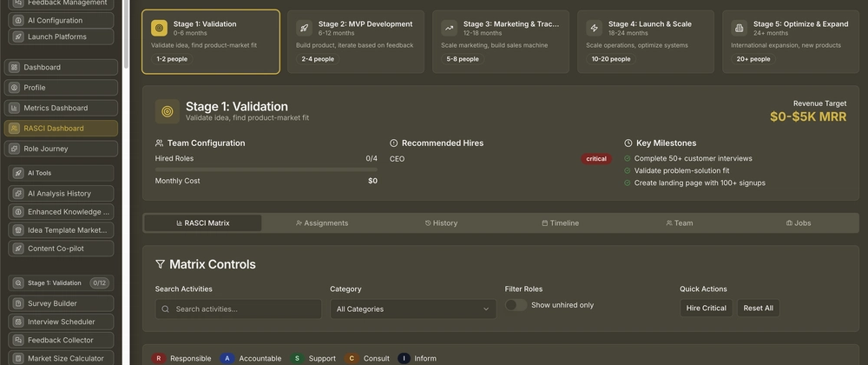The image size is (868, 365).
Task: Click Key Milestones clock icon
Action: [628, 143]
